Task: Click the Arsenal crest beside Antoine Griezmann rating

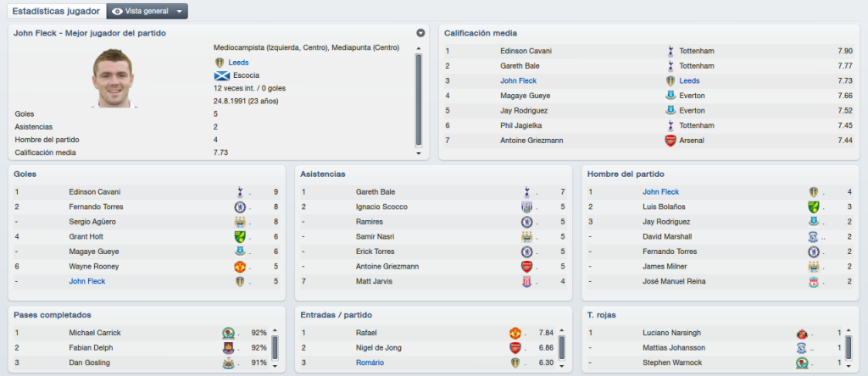Action: 670,141
